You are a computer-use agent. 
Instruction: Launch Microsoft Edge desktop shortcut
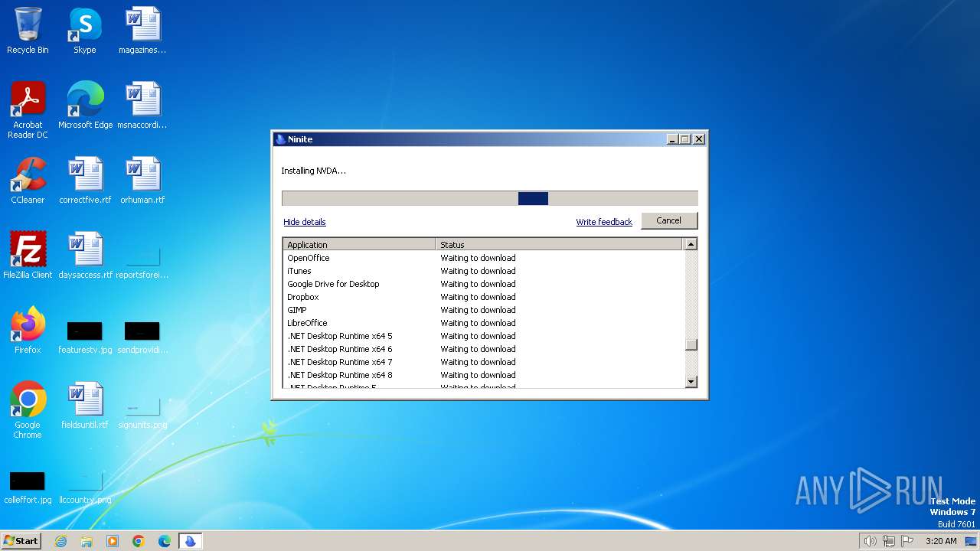pos(85,106)
